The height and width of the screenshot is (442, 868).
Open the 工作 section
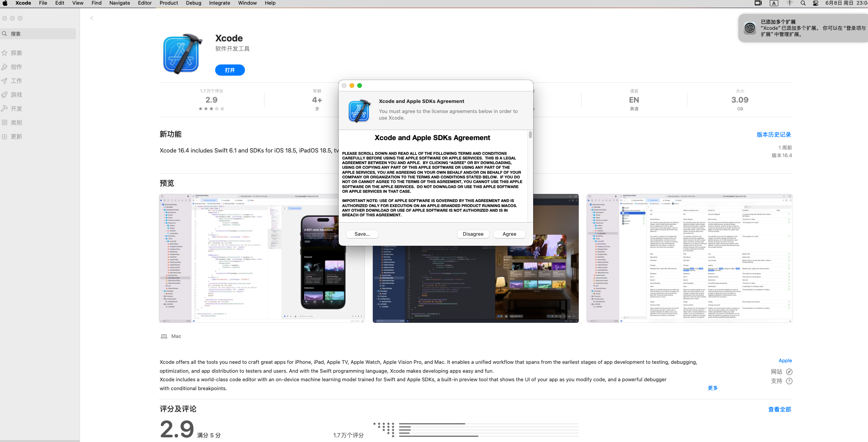(16, 81)
